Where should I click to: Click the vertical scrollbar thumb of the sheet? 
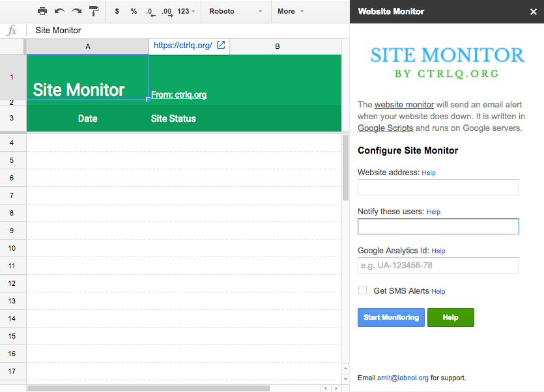345,168
